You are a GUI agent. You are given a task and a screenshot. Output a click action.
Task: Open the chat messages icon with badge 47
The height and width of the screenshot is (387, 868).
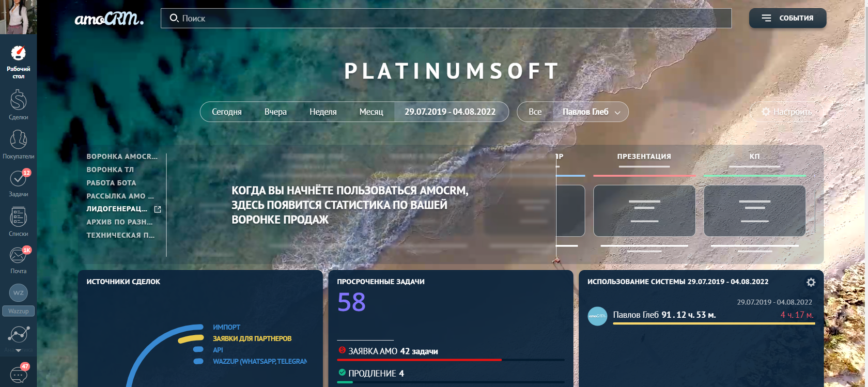(x=18, y=374)
